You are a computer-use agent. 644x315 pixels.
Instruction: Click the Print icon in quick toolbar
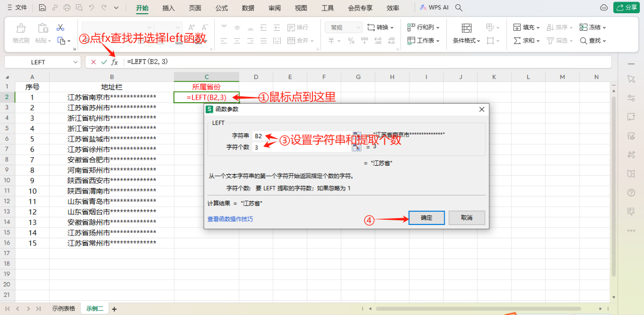[x=67, y=8]
